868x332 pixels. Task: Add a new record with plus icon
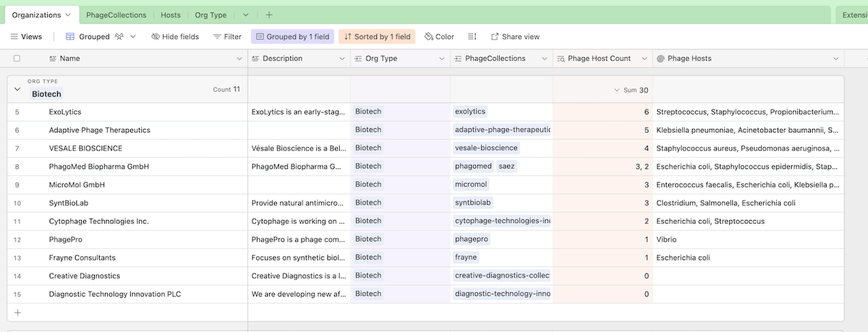[x=18, y=312]
